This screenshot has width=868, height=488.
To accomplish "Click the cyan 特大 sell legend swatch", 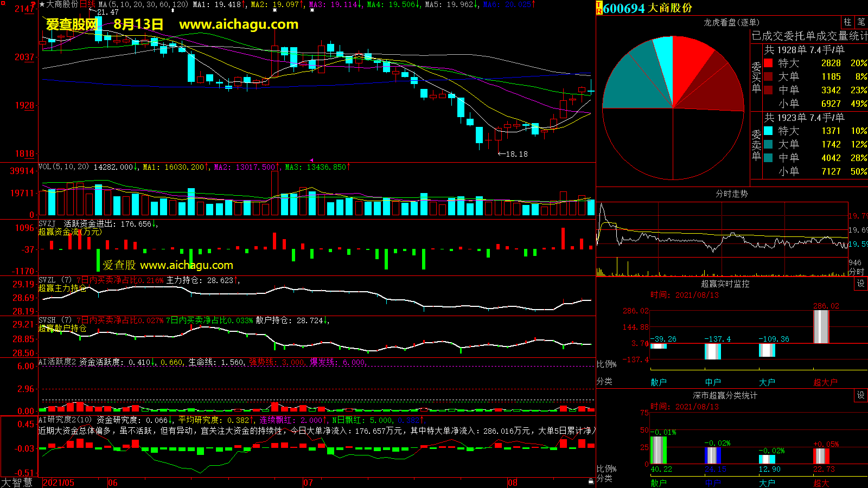I will (768, 131).
